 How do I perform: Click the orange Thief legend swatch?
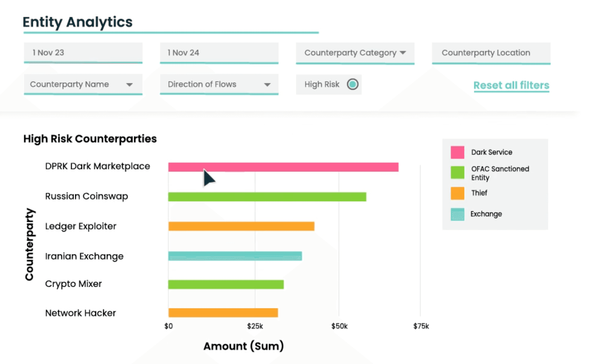pyautogui.click(x=457, y=193)
